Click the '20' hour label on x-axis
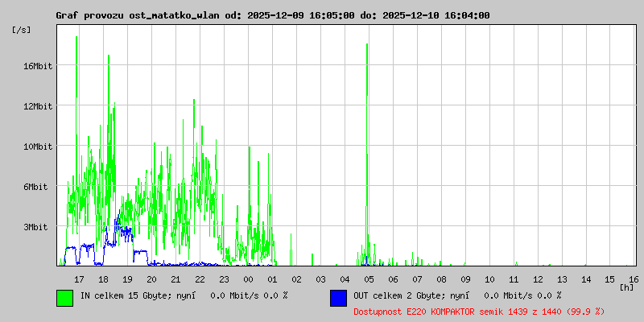Image resolution: width=644 pixels, height=322 pixels. [x=151, y=279]
